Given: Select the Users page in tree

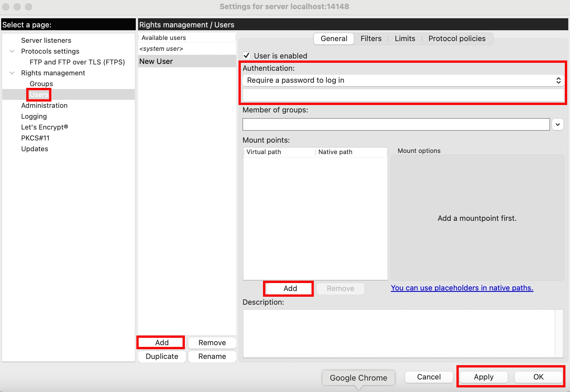Looking at the screenshot, I should [39, 95].
